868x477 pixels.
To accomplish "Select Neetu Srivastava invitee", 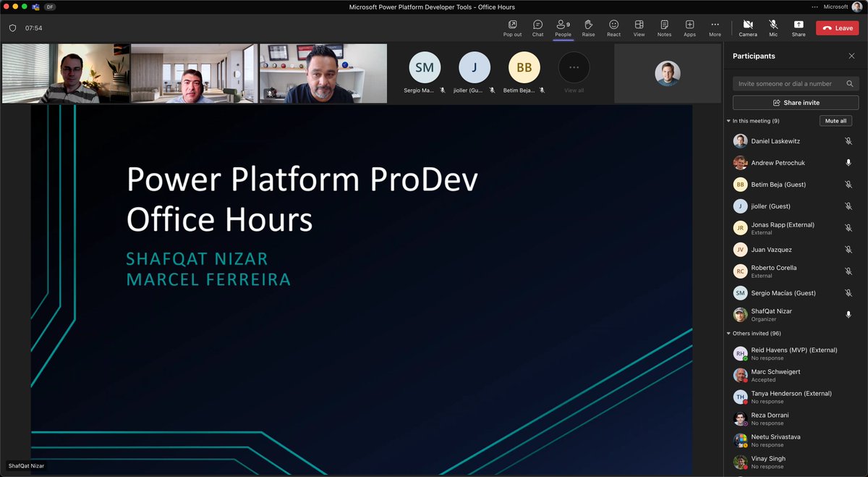I will pyautogui.click(x=795, y=440).
